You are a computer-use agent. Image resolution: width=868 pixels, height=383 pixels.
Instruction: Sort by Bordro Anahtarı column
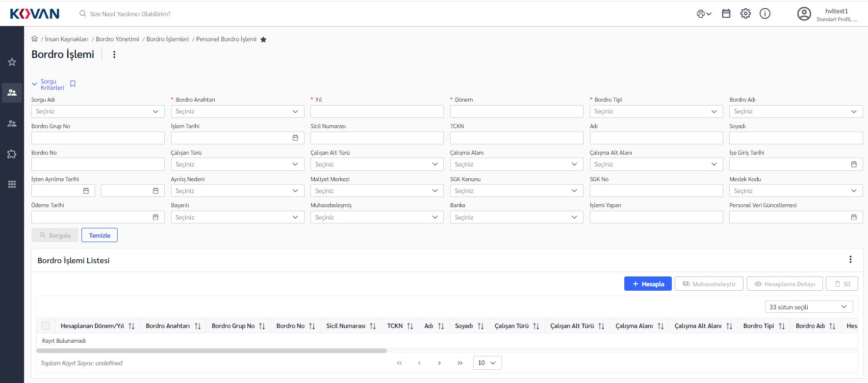click(198, 326)
